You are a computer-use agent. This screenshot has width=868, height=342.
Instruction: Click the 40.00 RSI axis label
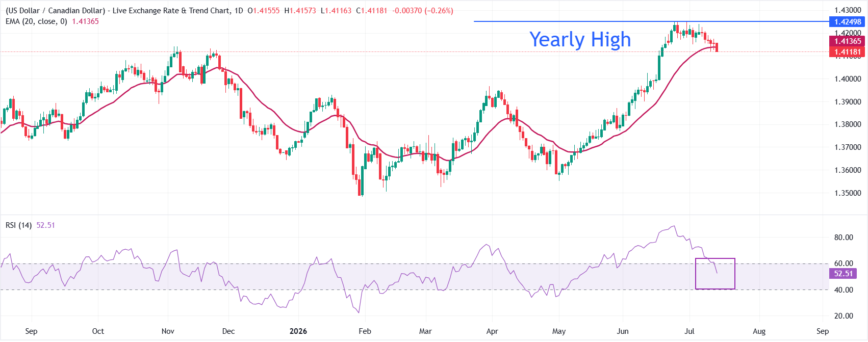tap(844, 290)
